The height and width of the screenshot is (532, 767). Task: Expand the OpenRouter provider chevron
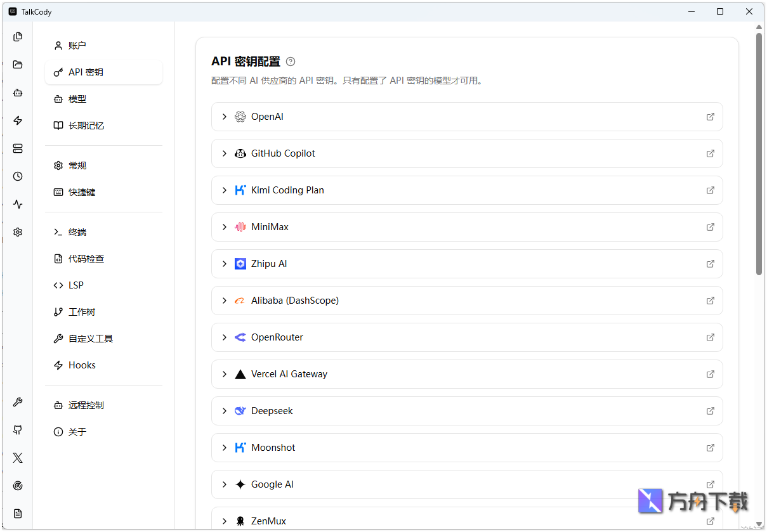(225, 337)
